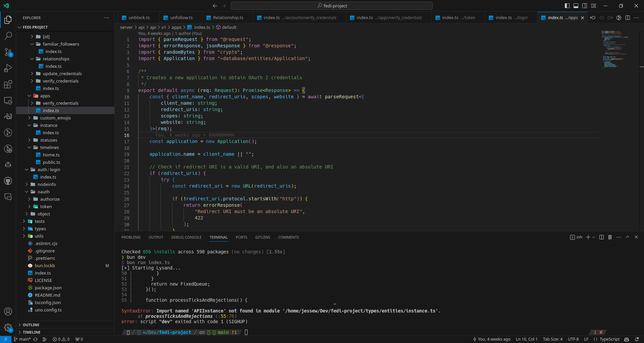Click the minimap to jump in file

click(x=615, y=50)
